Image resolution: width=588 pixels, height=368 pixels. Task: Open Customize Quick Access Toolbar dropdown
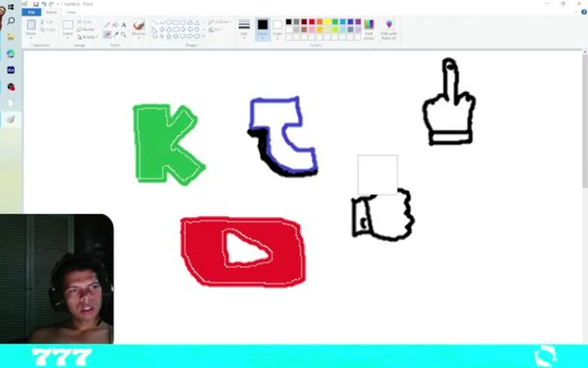point(58,4)
